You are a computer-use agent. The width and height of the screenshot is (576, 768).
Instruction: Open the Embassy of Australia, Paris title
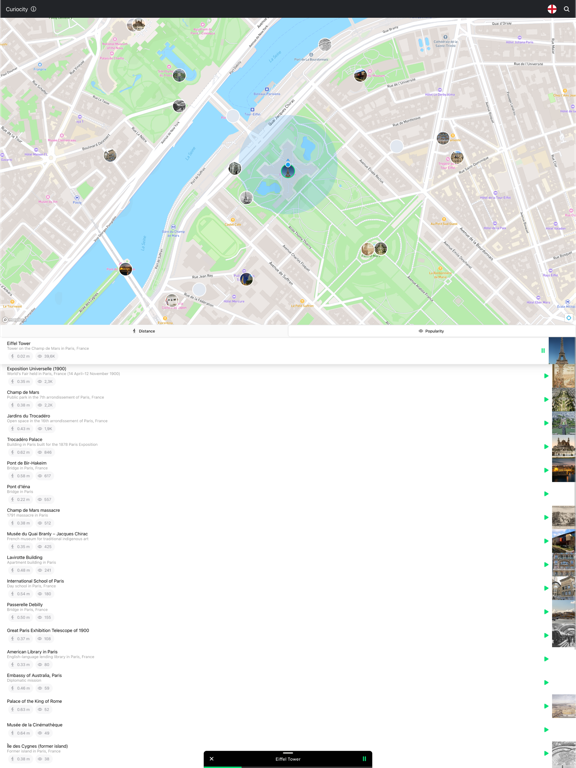click(x=34, y=675)
